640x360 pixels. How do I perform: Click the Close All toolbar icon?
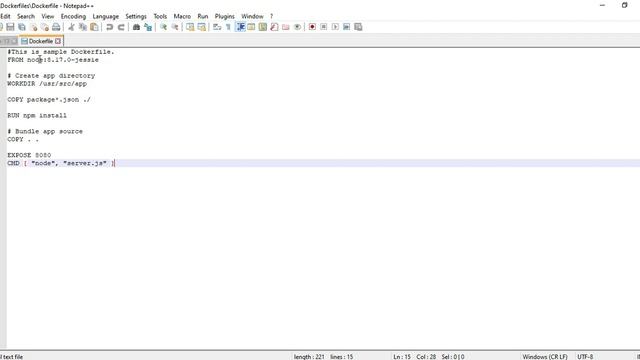pos(45,27)
